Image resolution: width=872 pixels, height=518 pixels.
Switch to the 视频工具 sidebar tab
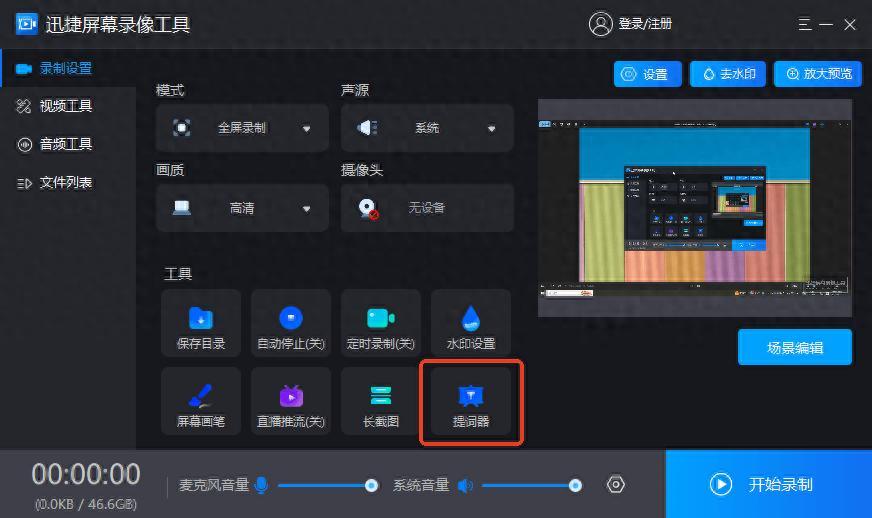pyautogui.click(x=65, y=106)
